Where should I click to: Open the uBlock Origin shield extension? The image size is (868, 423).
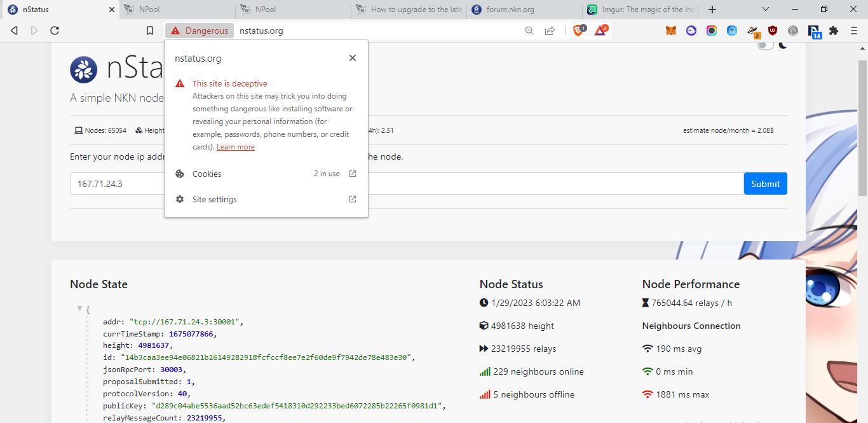tap(773, 31)
